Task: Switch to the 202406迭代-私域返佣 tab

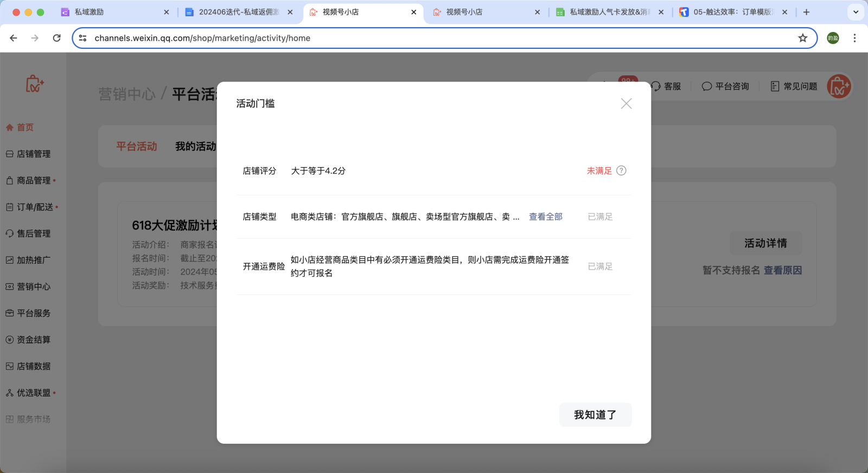Action: [x=233, y=12]
